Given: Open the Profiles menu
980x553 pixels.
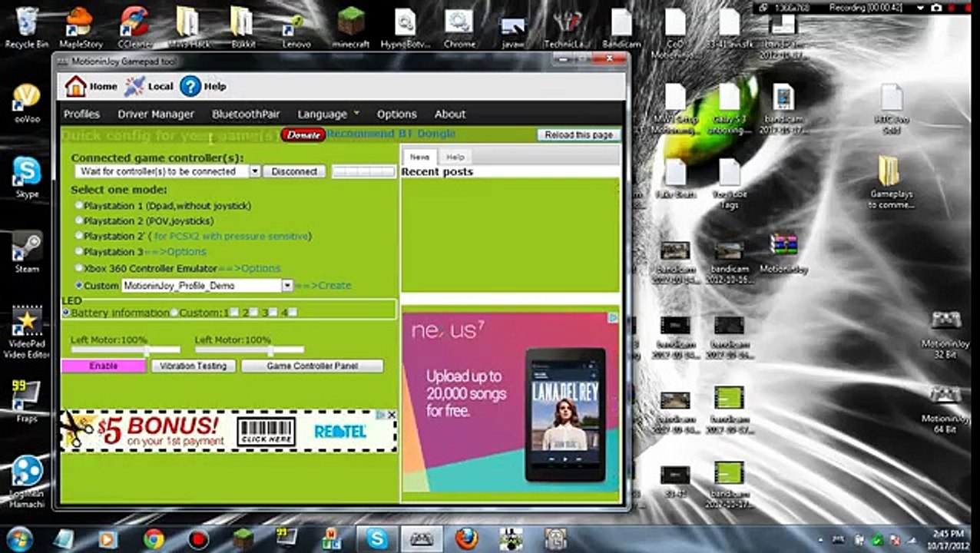Looking at the screenshot, I should click(x=81, y=114).
